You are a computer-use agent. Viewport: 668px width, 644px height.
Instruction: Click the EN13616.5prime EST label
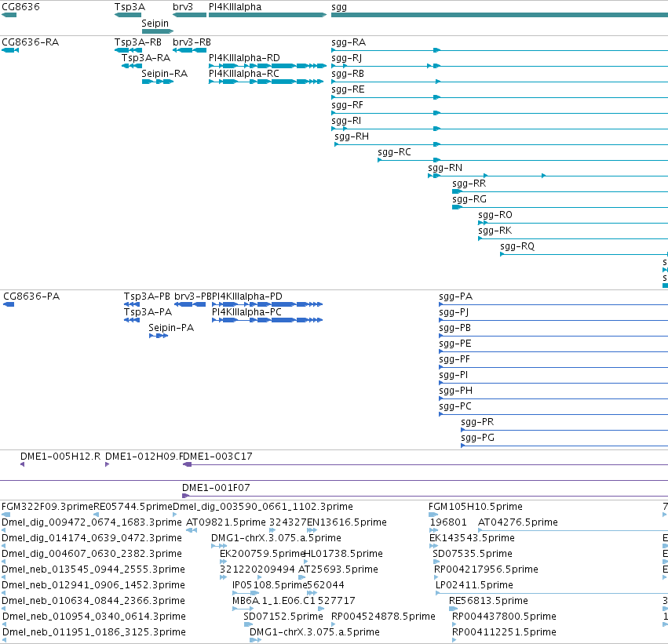tap(347, 522)
